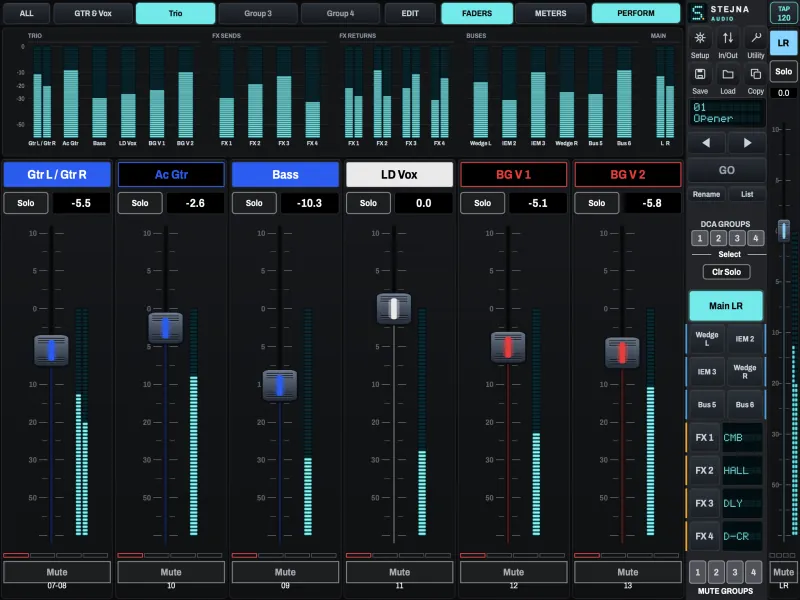Image resolution: width=800 pixels, height=600 pixels.
Task: Select the IEM 3 bus
Action: [707, 371]
